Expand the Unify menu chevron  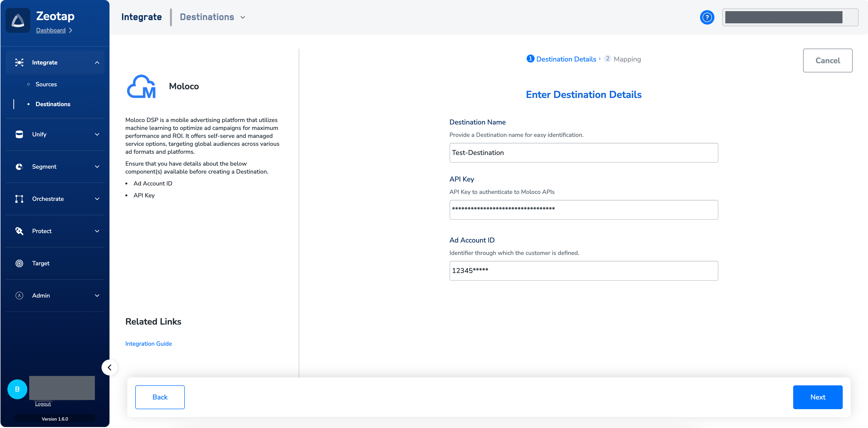97,134
